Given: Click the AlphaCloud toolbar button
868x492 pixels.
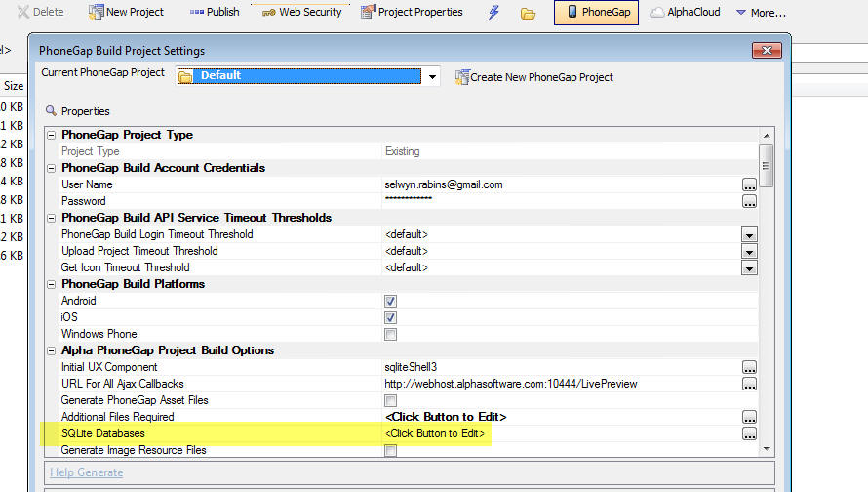Looking at the screenshot, I should coord(686,12).
